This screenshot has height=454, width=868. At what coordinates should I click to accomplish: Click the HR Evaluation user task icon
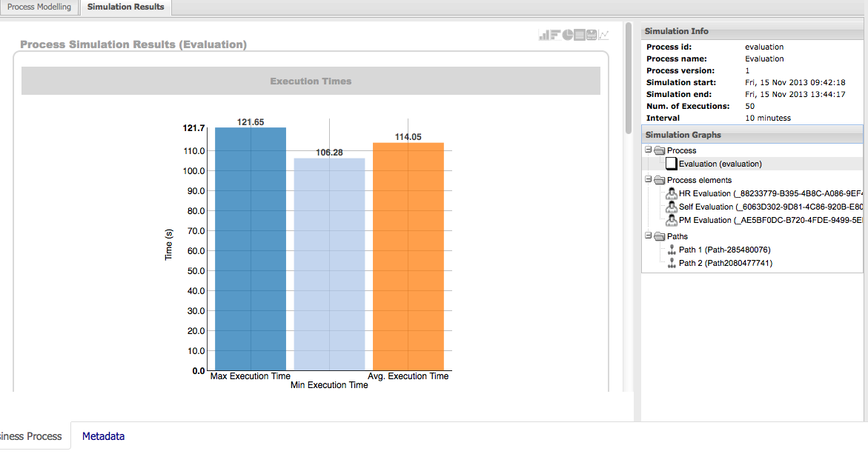(x=672, y=193)
